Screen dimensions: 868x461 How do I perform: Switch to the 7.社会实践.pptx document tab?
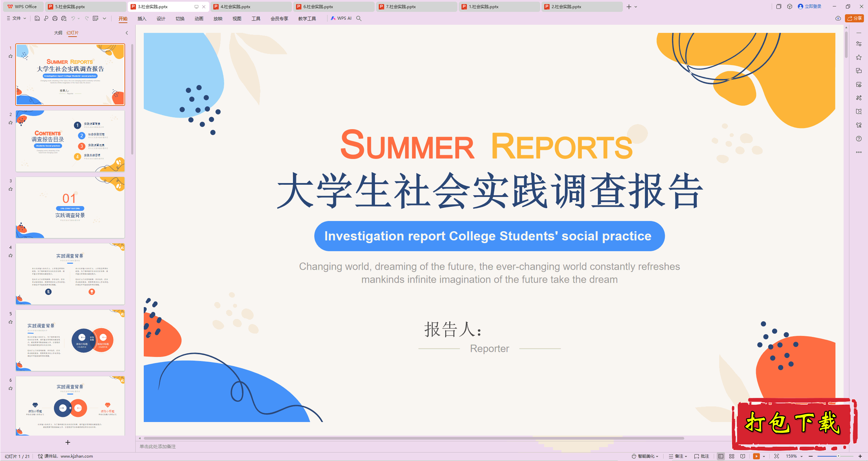pos(416,6)
